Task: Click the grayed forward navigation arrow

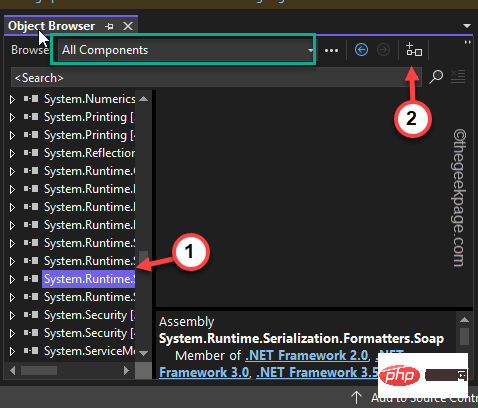Action: (x=383, y=50)
